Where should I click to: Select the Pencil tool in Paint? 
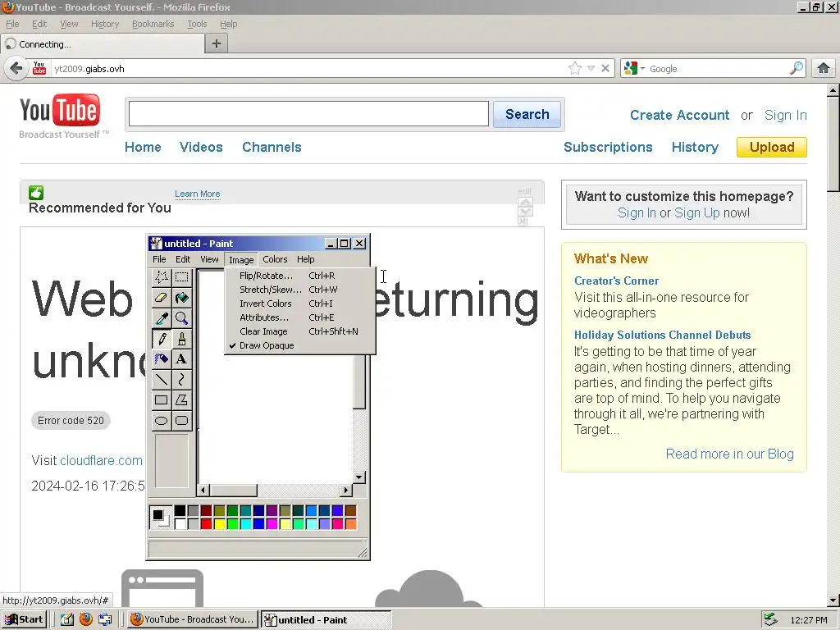(162, 339)
